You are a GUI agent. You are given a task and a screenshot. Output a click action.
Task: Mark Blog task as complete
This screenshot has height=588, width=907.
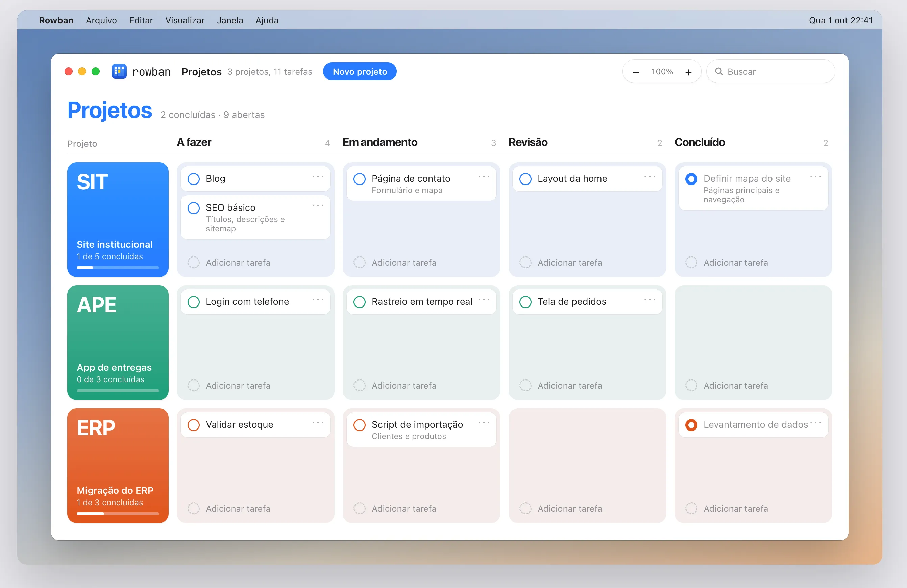point(194,179)
